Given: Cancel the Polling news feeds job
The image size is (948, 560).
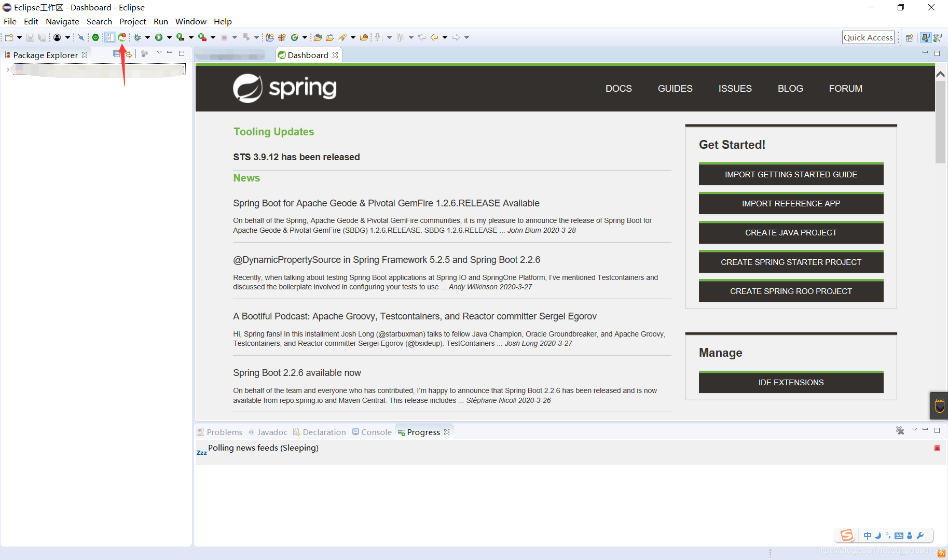Looking at the screenshot, I should coord(937,448).
